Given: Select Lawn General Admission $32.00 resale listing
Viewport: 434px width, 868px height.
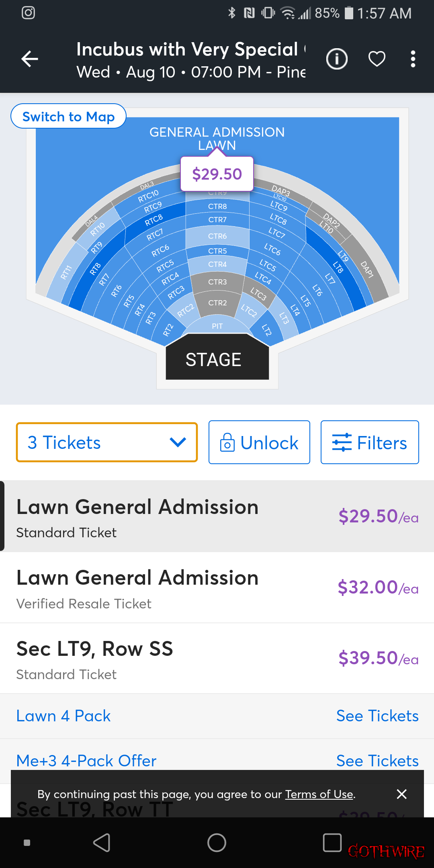Looking at the screenshot, I should pos(217,588).
